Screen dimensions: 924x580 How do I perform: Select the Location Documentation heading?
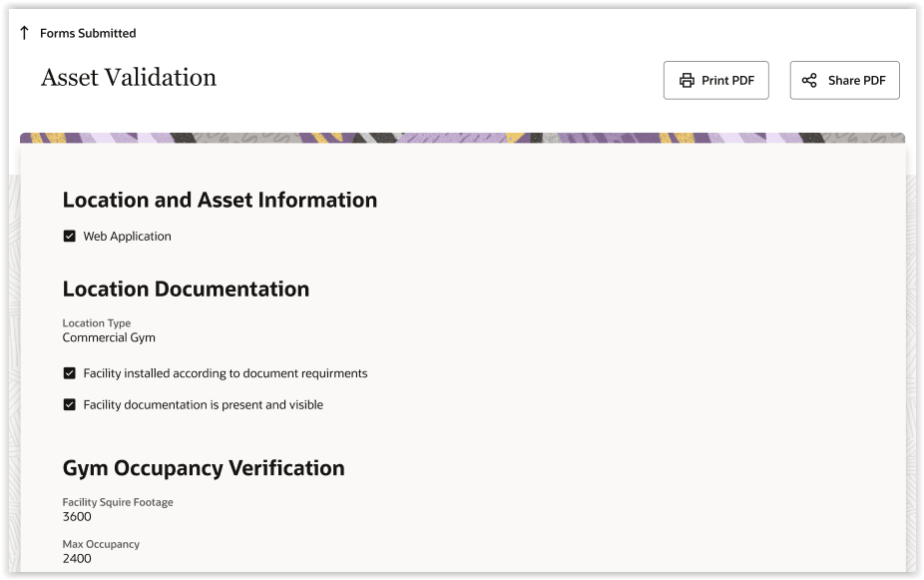(186, 290)
